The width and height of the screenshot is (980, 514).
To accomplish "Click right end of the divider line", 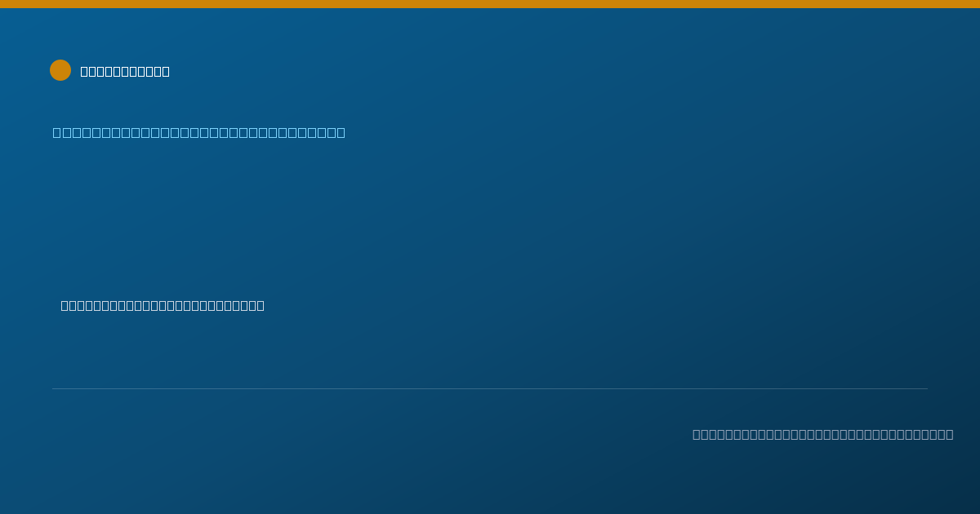I will coord(926,388).
